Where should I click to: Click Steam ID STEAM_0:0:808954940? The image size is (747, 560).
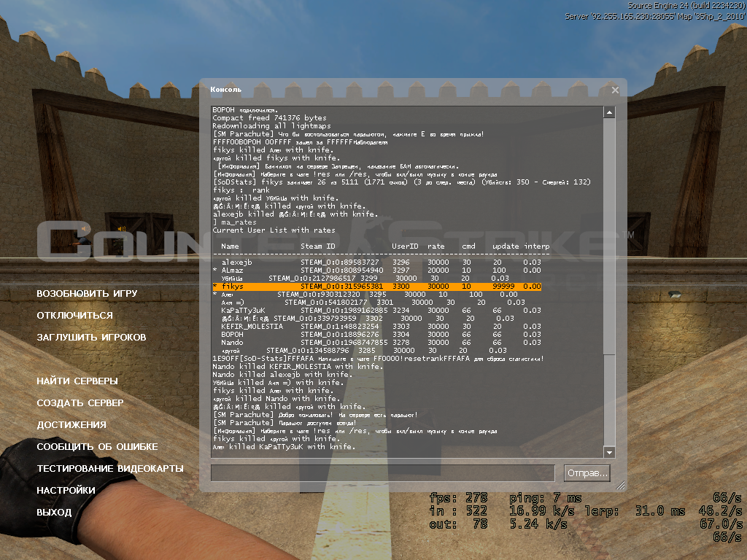tap(342, 270)
